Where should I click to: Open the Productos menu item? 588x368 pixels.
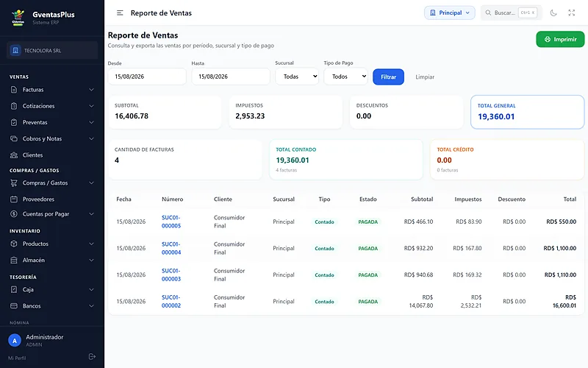51,244
